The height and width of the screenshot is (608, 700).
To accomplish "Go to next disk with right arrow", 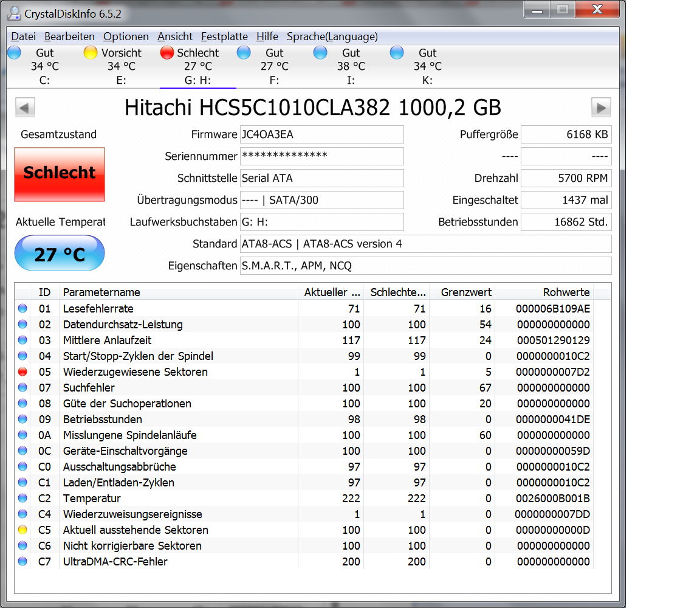I will point(601,108).
